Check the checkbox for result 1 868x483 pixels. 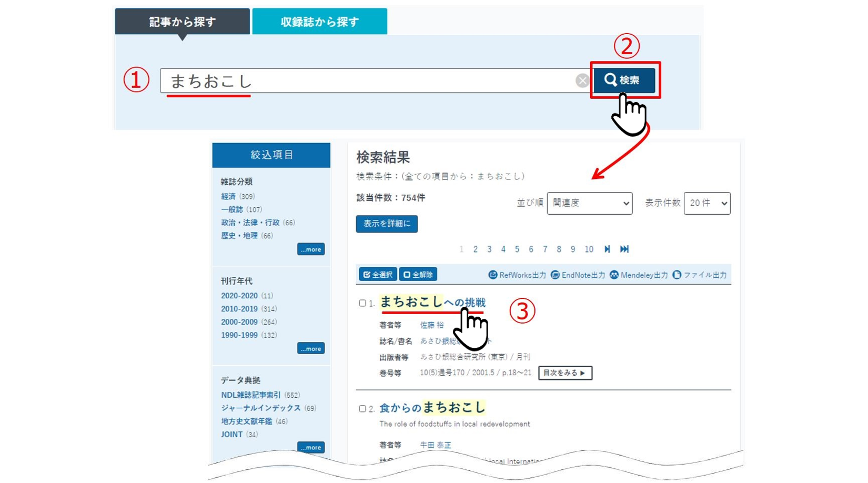[x=362, y=303]
